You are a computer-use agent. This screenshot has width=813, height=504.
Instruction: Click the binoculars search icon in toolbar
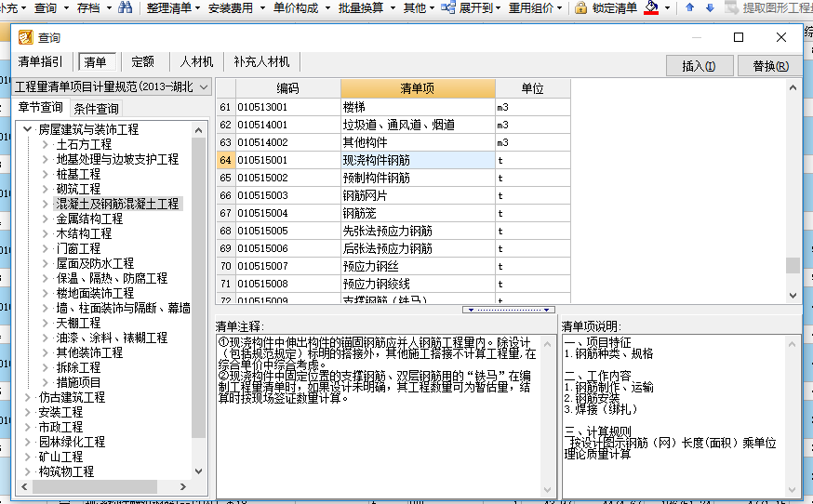tap(125, 8)
